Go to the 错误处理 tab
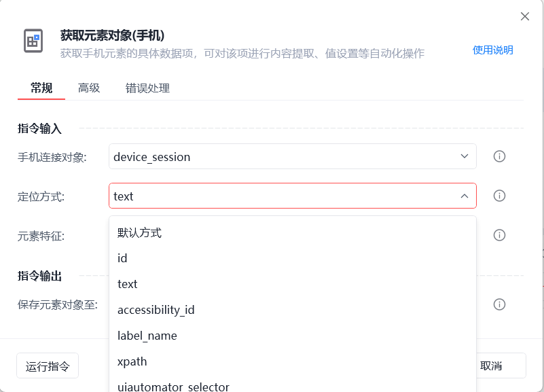The height and width of the screenshot is (392, 544). point(147,88)
